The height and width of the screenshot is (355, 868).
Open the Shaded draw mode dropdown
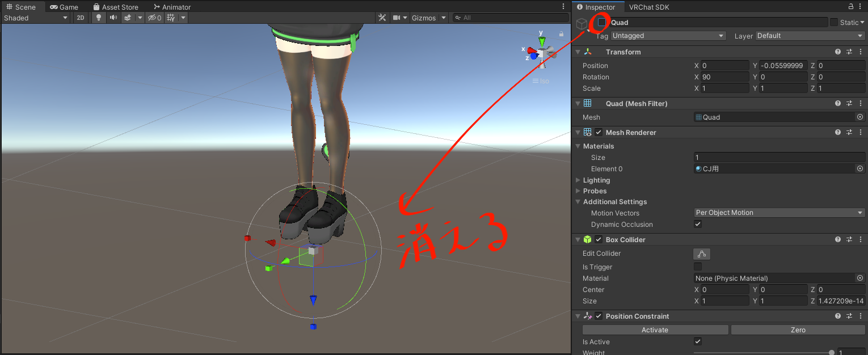coord(36,18)
